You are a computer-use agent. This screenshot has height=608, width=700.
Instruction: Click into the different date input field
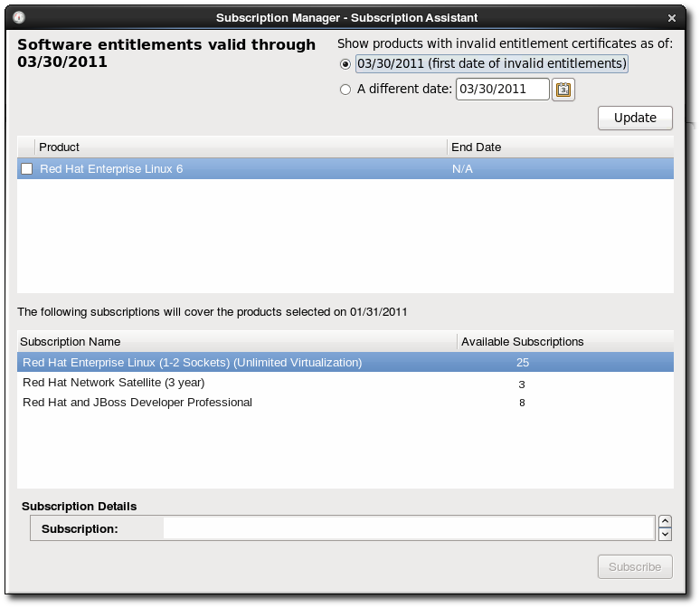click(502, 90)
